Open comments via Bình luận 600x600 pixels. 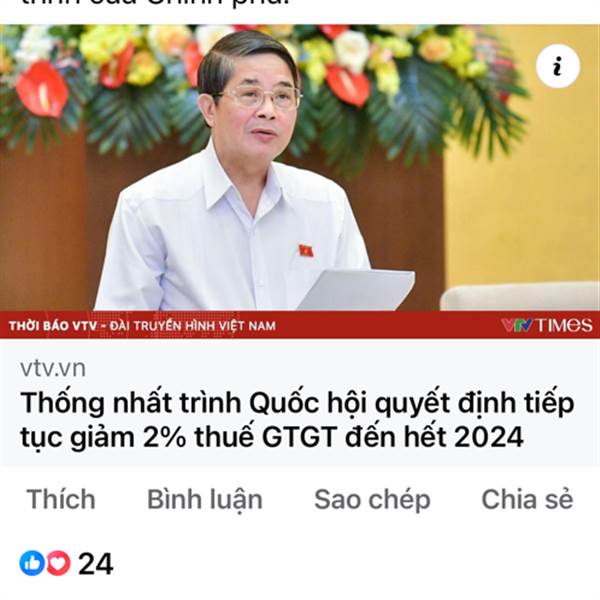(x=205, y=500)
